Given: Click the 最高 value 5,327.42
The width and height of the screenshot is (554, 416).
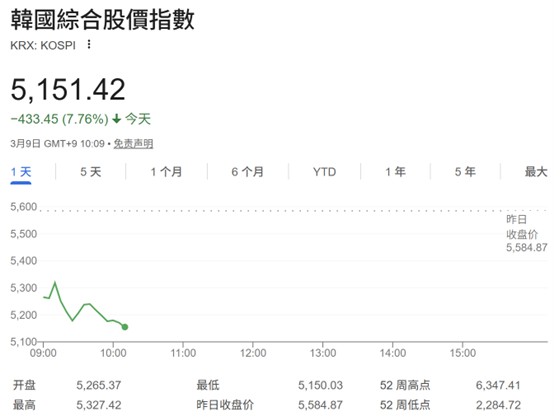Looking at the screenshot, I should pyautogui.click(x=99, y=405).
